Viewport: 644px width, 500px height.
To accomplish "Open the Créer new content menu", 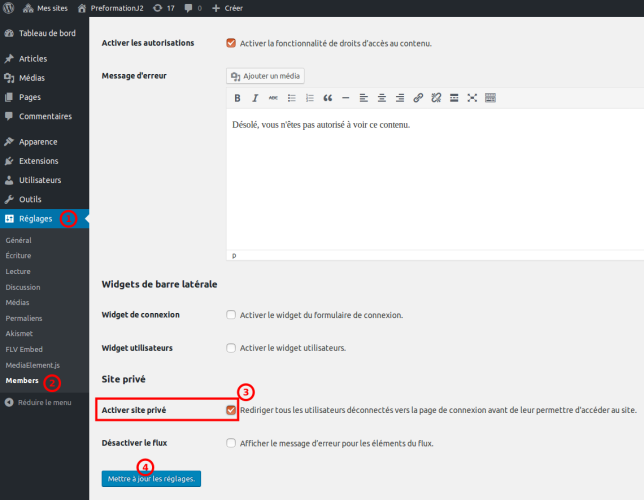I will tap(228, 8).
